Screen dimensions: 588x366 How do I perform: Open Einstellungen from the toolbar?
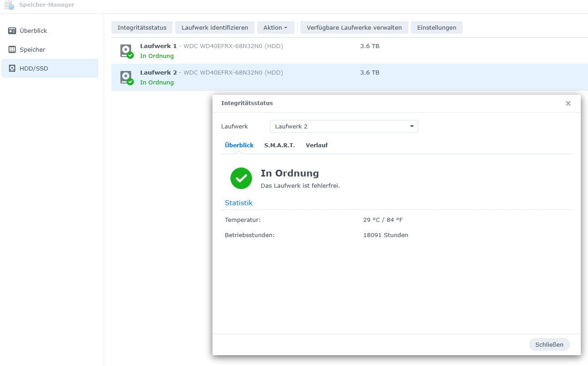tap(437, 27)
